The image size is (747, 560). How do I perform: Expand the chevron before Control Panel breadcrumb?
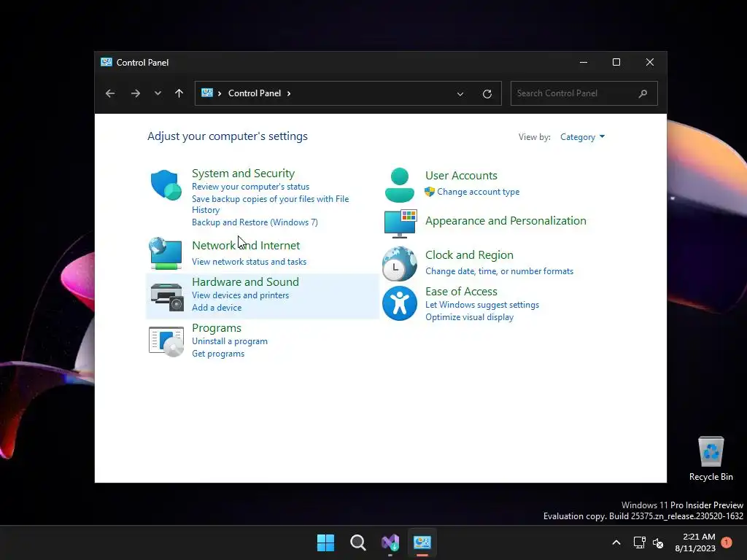point(220,93)
